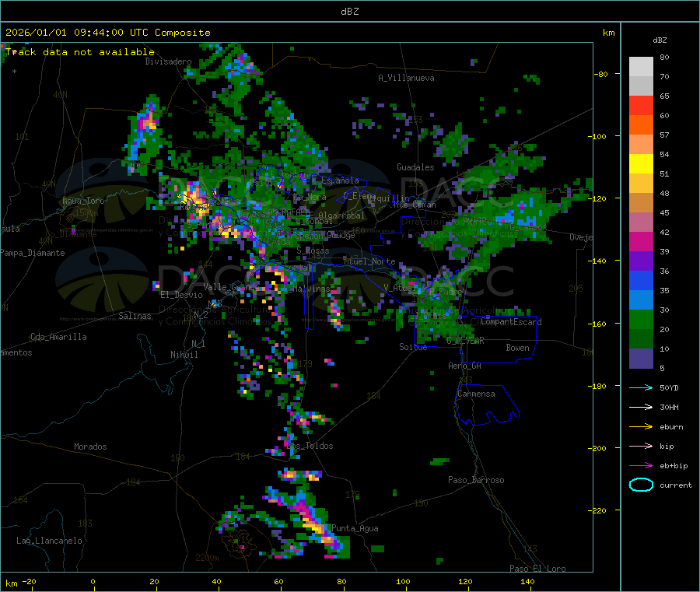
Task: Pick the slate purple 5–10 dBZ swatch
Action: pos(641,359)
